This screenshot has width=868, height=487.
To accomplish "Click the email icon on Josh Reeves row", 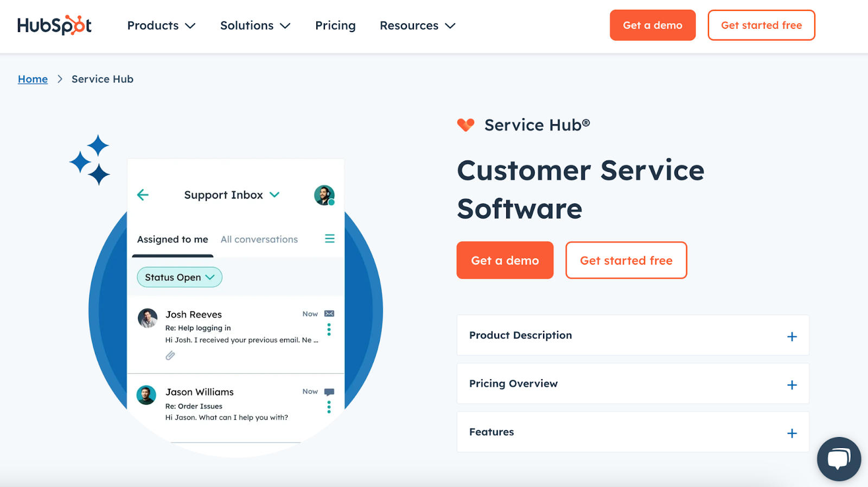I will [x=329, y=313].
